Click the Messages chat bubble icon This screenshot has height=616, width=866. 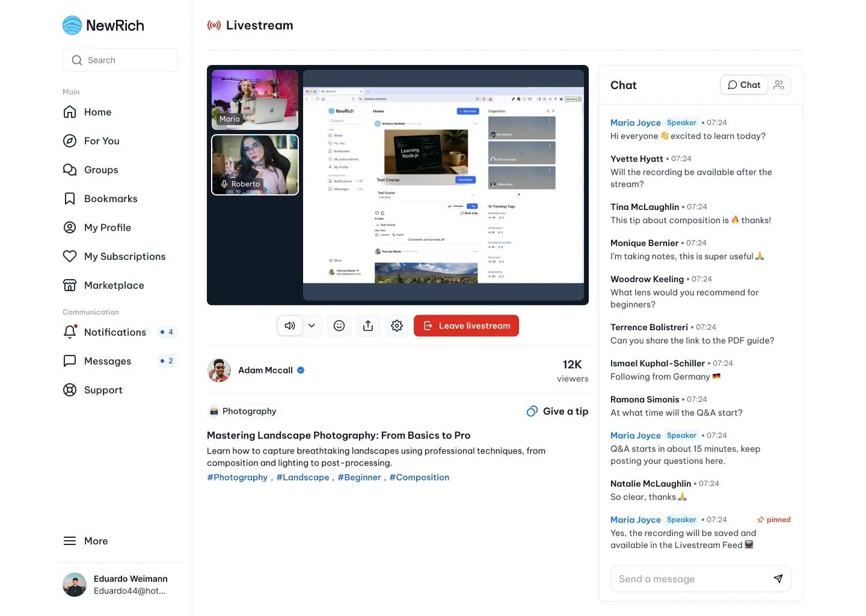coord(70,361)
